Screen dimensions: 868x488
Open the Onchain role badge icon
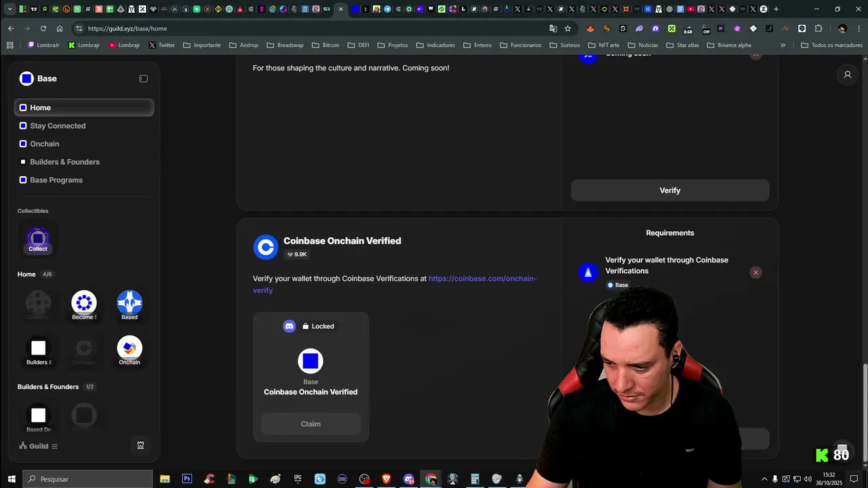point(130,350)
